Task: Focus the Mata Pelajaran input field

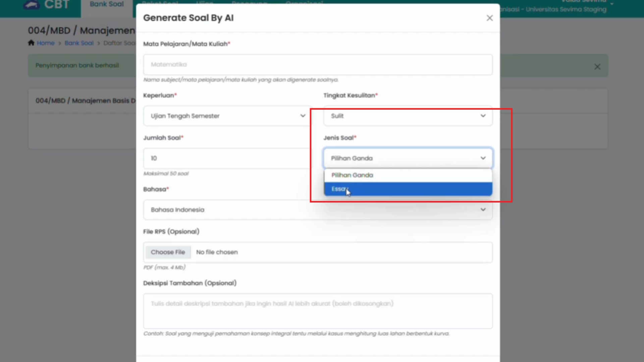Action: tap(317, 65)
